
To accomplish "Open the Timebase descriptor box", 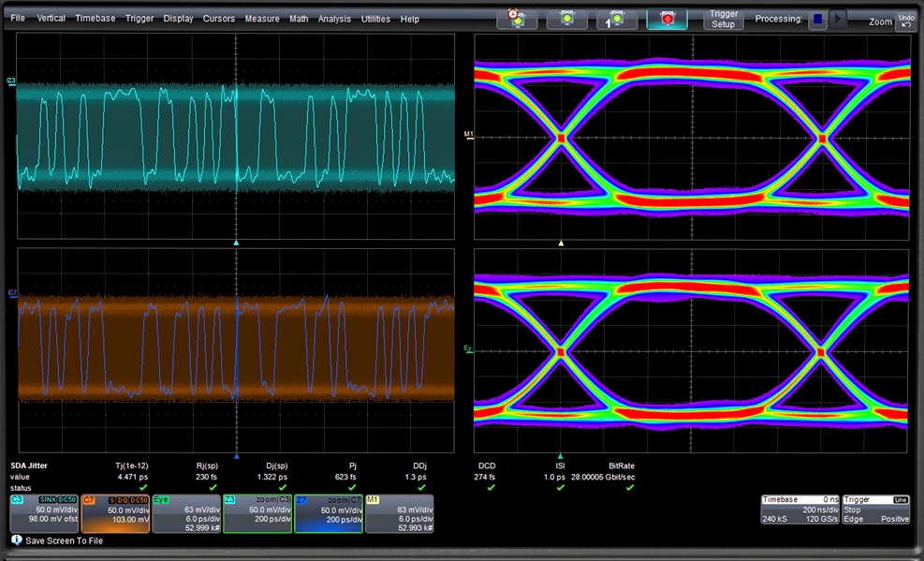I will [x=799, y=510].
